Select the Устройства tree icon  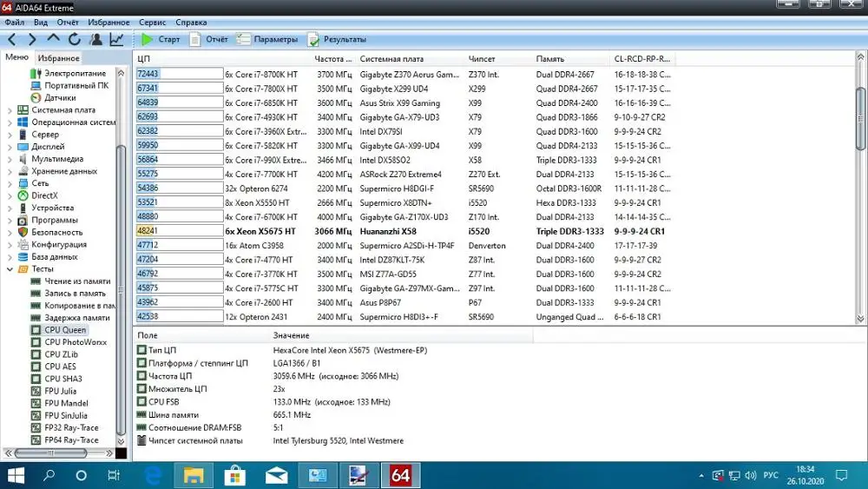[x=23, y=208]
